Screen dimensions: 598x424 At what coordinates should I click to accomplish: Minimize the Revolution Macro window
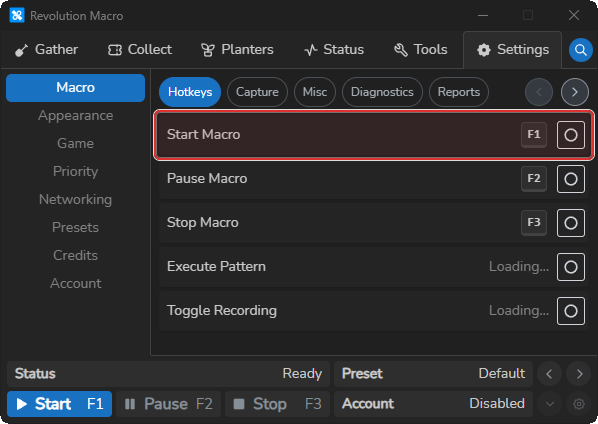483,16
